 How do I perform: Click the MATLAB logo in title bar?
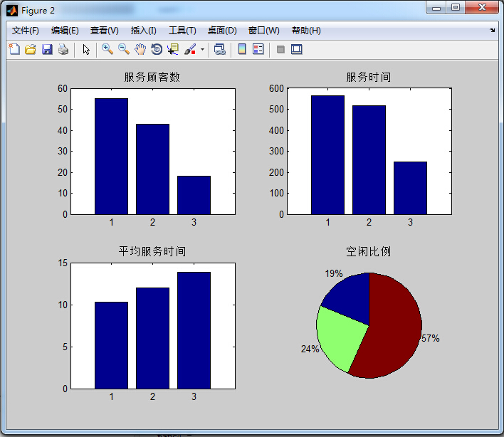point(12,11)
